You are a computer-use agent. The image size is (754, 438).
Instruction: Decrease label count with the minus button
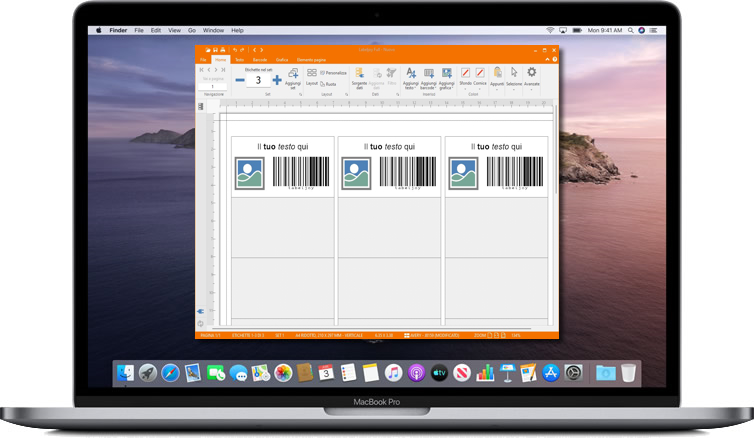coord(239,80)
